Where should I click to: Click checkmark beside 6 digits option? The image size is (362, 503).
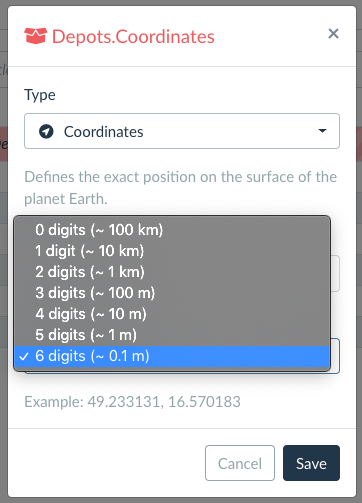(24, 357)
